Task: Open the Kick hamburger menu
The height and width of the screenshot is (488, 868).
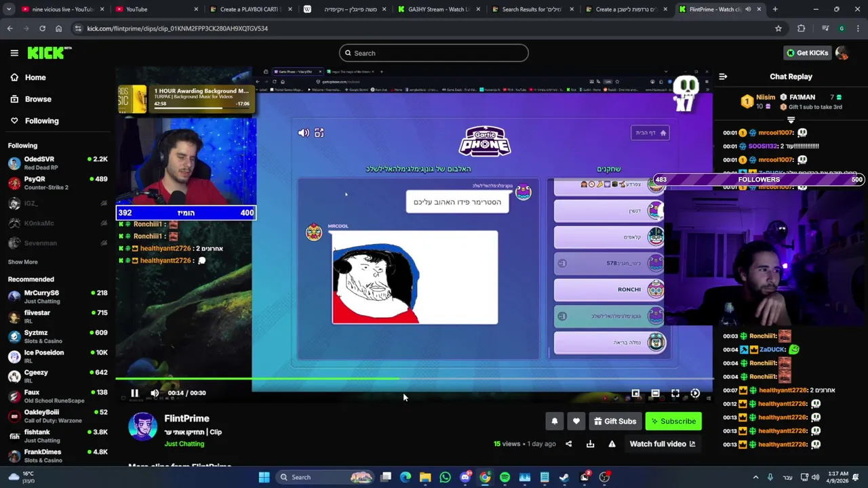Action: pyautogui.click(x=14, y=53)
